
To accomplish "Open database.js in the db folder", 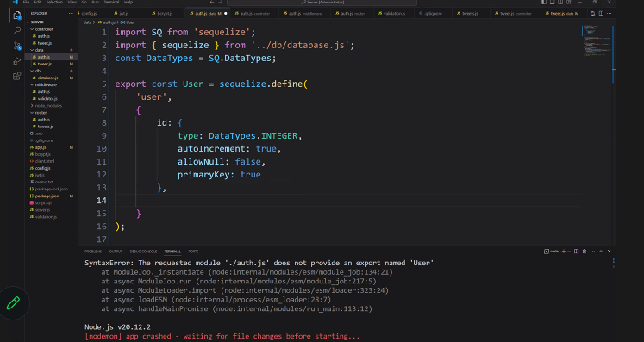I will click(47, 78).
